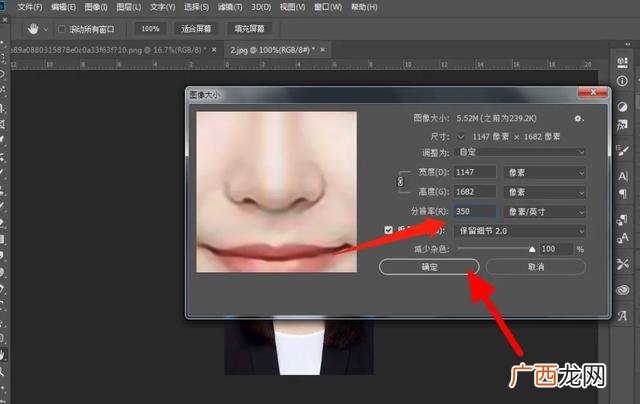Image resolution: width=640 pixels, height=404 pixels.
Task: Open the Paragraph panel icon
Action: [623, 193]
